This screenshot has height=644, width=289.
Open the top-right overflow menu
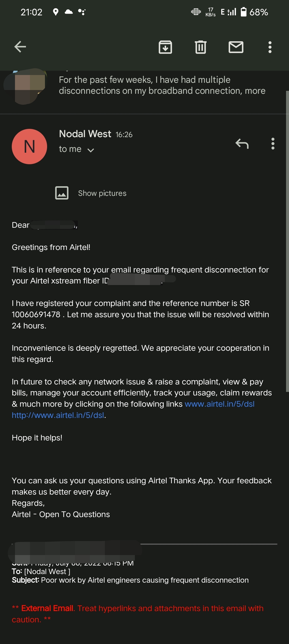click(270, 47)
